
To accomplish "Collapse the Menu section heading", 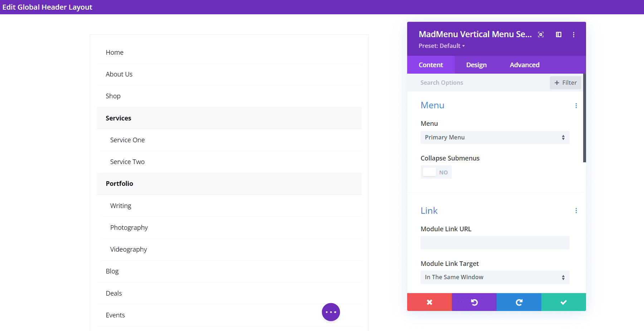I will 433,105.
